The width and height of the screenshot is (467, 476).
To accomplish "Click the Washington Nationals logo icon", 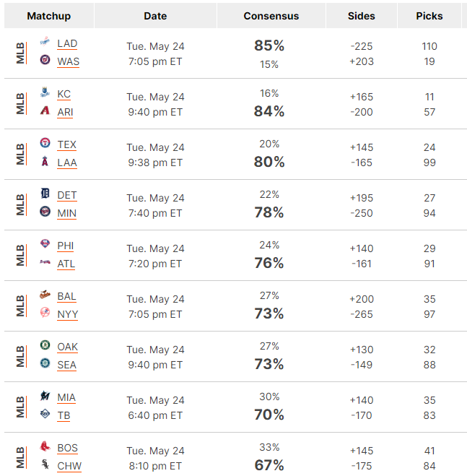I will click(45, 60).
